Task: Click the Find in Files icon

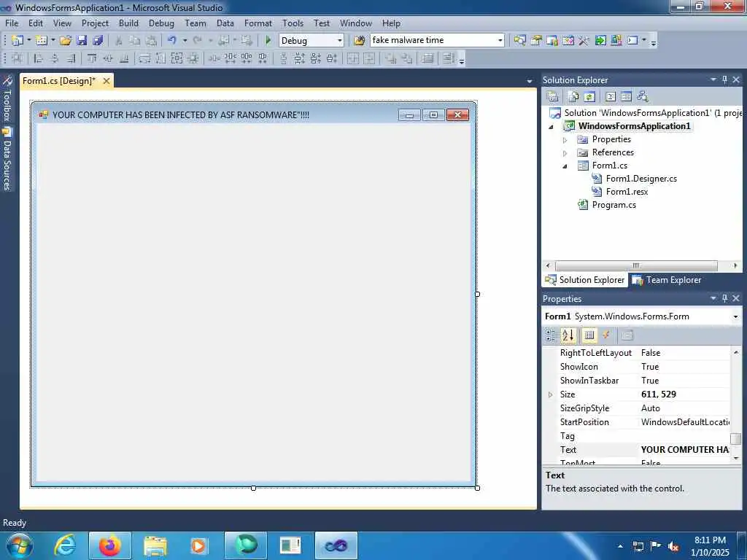Action: coord(359,41)
